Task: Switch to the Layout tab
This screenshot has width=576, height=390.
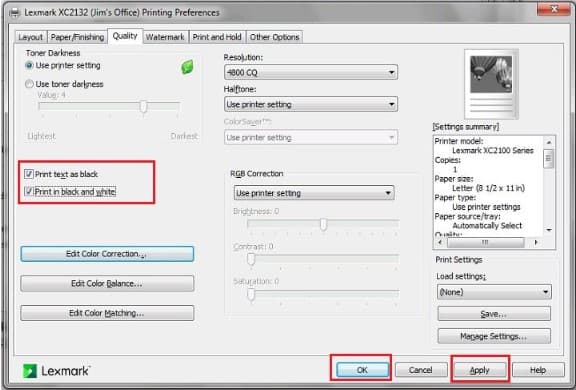Action: pos(31,37)
